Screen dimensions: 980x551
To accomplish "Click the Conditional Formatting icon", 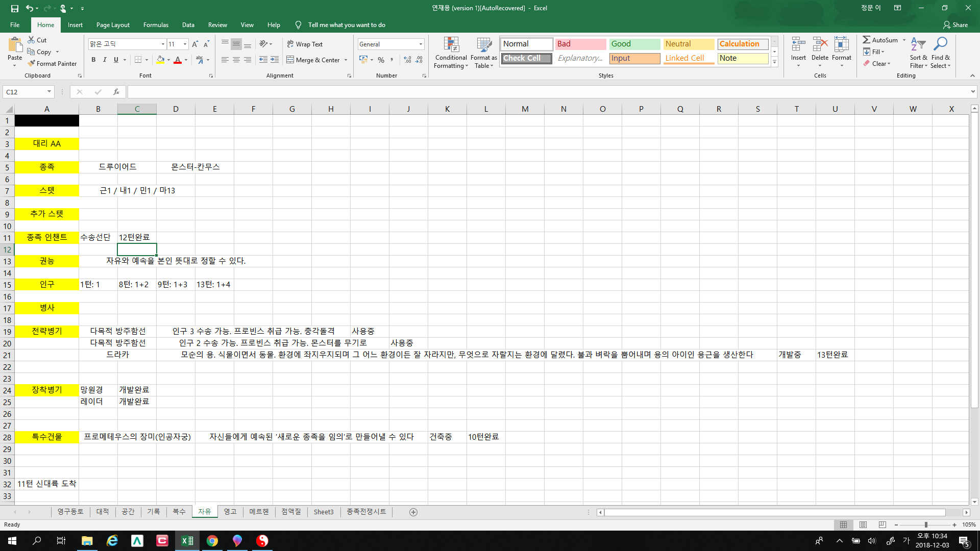I will [x=451, y=45].
